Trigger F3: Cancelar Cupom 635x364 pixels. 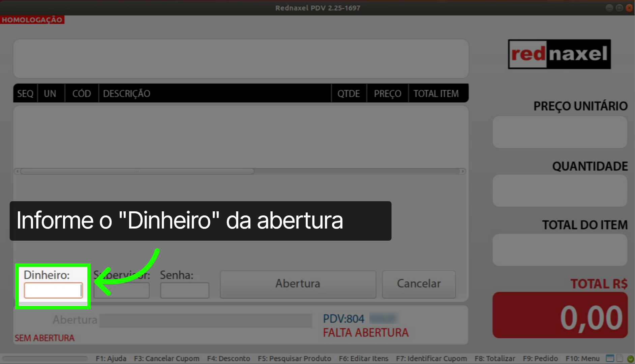[x=167, y=358]
